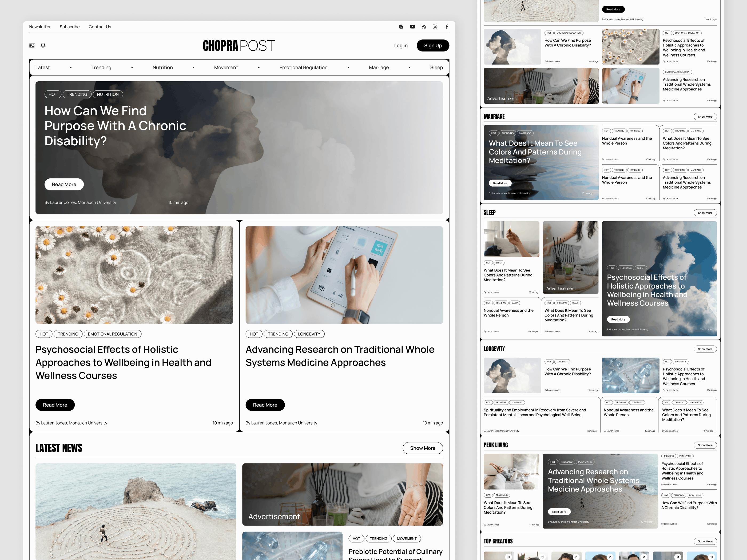Open the Sleep category tab

[x=436, y=67]
